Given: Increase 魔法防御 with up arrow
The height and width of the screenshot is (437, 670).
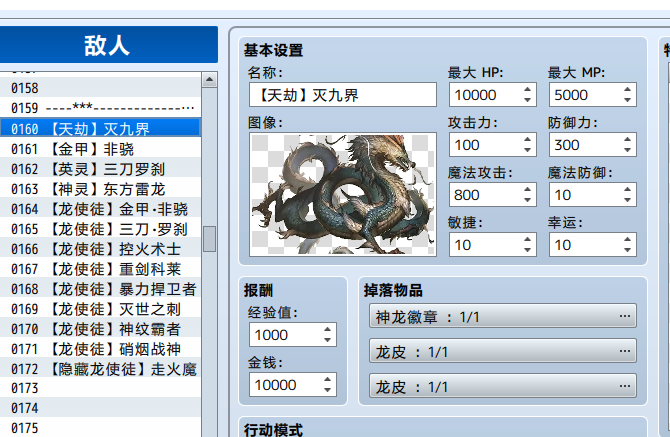Looking at the screenshot, I should [627, 189].
